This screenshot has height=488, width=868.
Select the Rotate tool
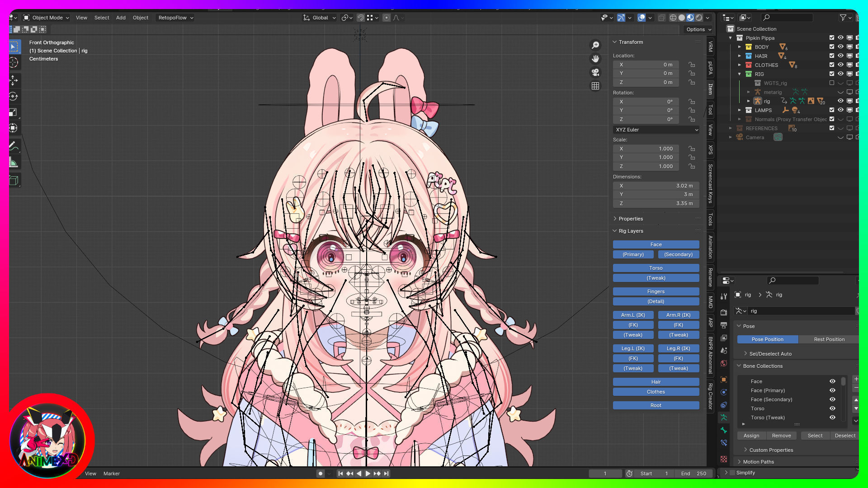pyautogui.click(x=14, y=96)
